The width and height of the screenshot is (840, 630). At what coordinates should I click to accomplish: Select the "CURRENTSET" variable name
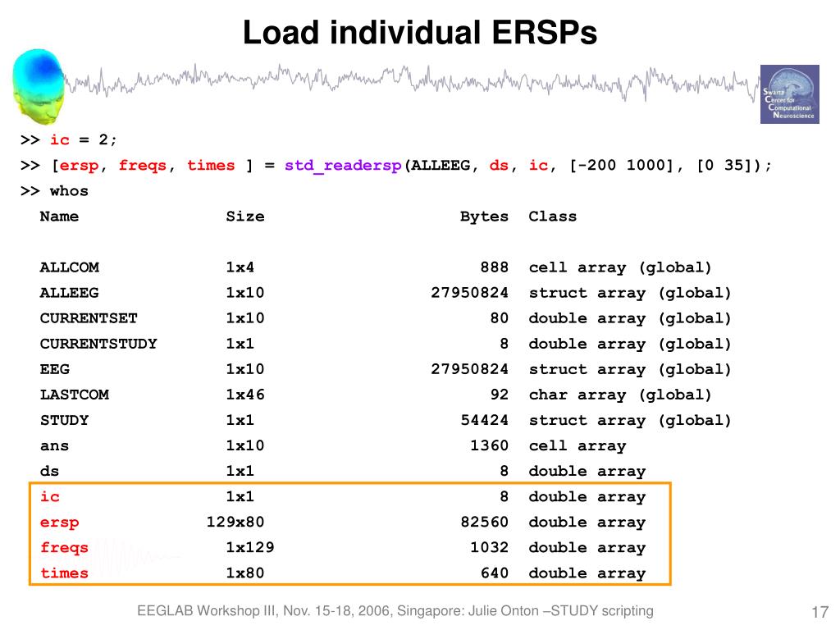89,318
